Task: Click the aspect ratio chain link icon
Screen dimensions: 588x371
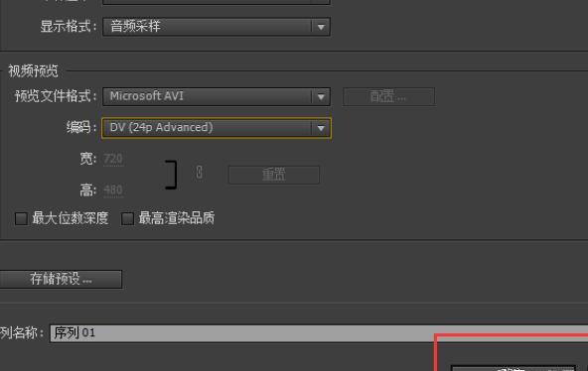Action: pos(199,173)
